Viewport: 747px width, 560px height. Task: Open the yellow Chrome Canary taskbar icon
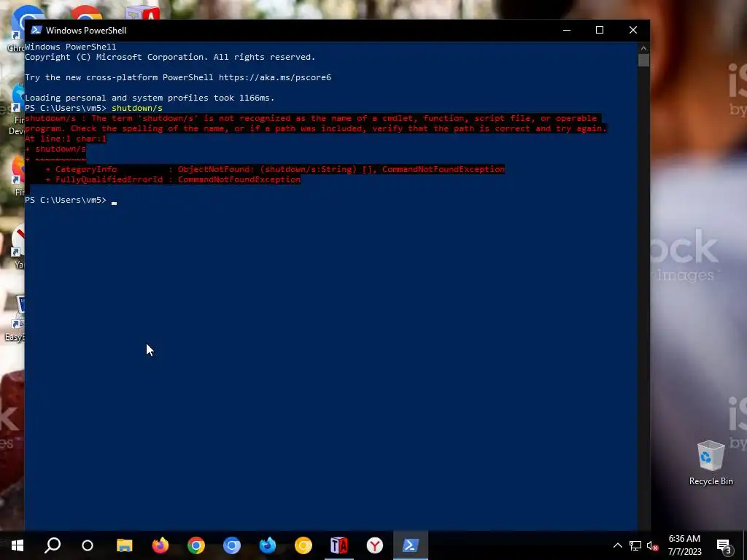tap(303, 545)
